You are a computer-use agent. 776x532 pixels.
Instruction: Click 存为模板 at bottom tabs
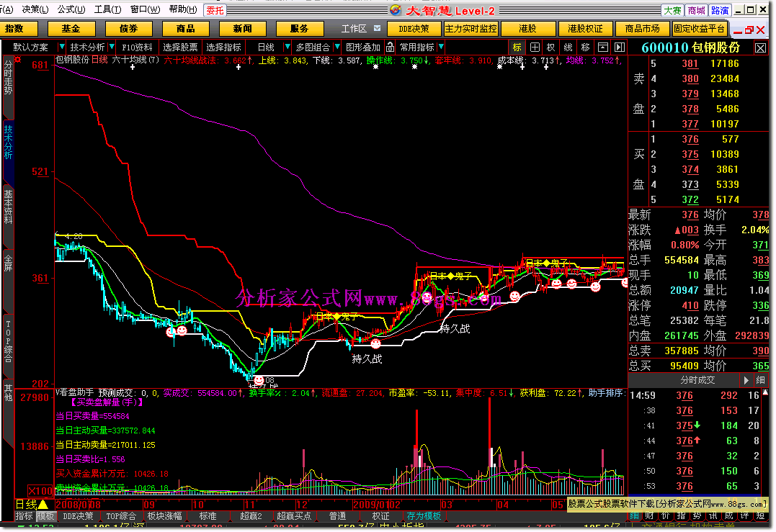(424, 515)
